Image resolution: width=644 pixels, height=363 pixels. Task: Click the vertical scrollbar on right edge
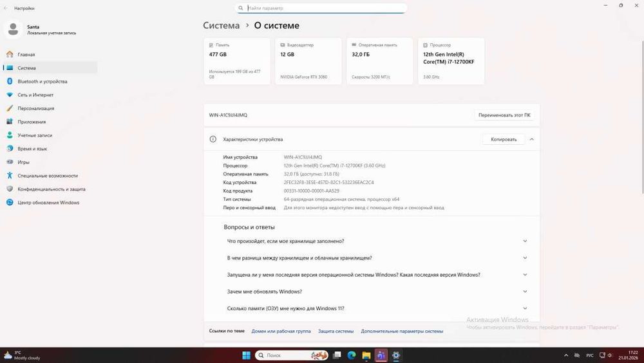coord(642,117)
